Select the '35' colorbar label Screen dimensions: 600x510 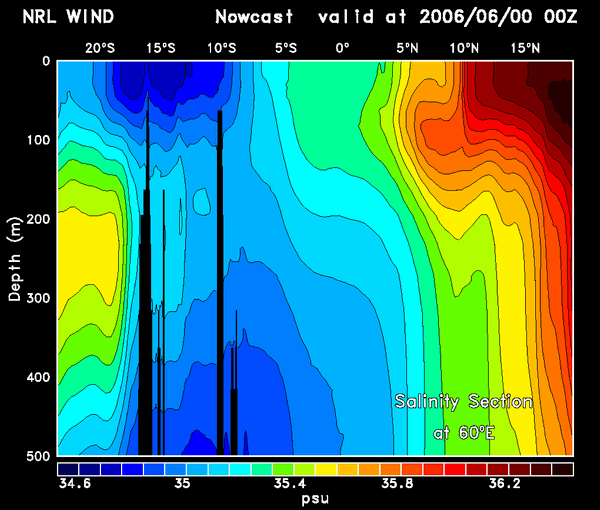click(x=182, y=484)
